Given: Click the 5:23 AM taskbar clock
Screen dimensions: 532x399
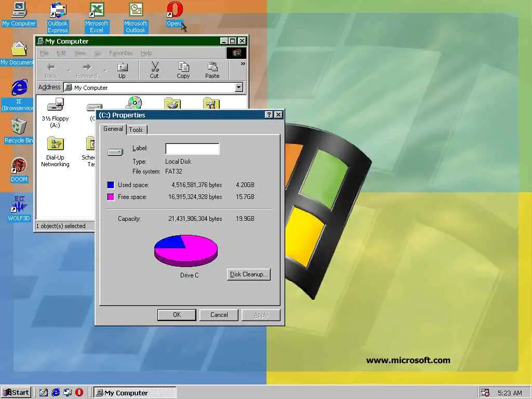Looking at the screenshot, I should (510, 393).
